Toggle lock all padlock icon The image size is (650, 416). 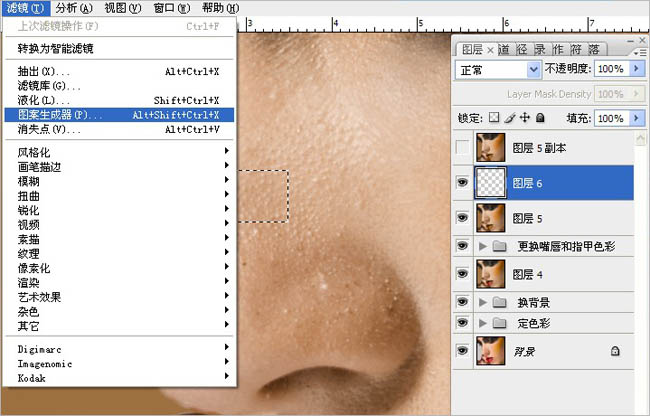tap(540, 118)
